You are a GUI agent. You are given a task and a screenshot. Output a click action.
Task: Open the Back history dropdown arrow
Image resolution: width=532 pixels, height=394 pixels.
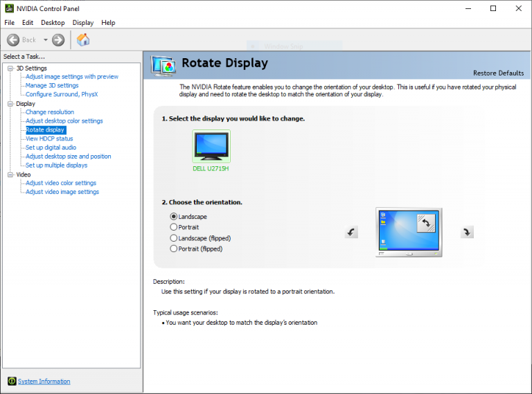click(46, 40)
